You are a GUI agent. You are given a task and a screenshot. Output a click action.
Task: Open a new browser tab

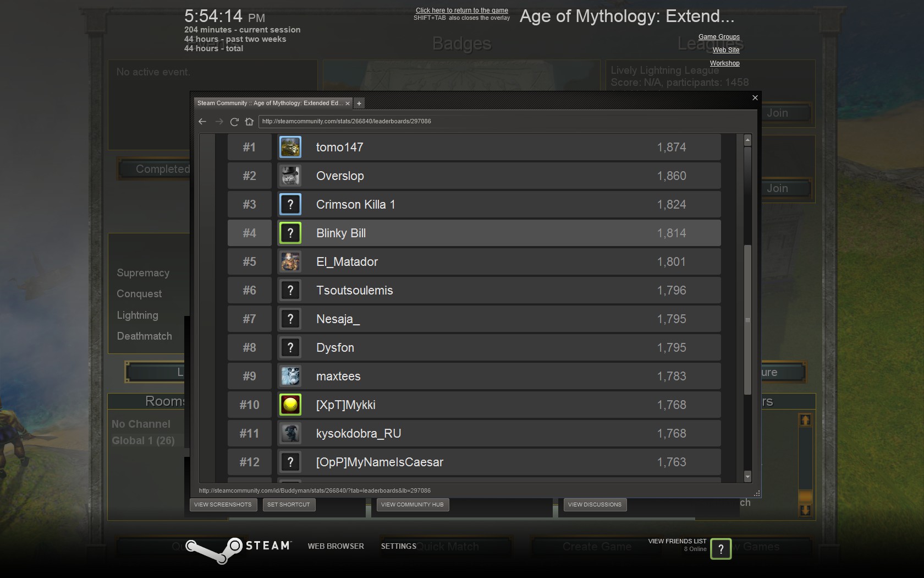pyautogui.click(x=359, y=103)
